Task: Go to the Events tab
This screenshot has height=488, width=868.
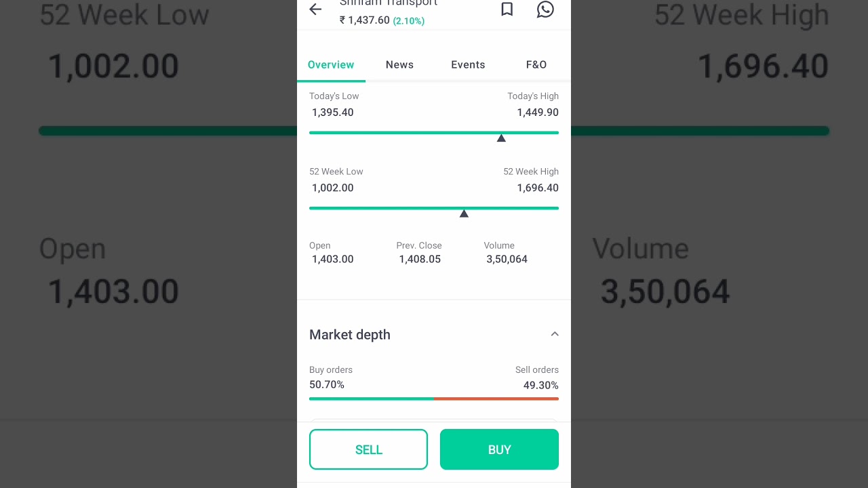Action: (x=468, y=65)
